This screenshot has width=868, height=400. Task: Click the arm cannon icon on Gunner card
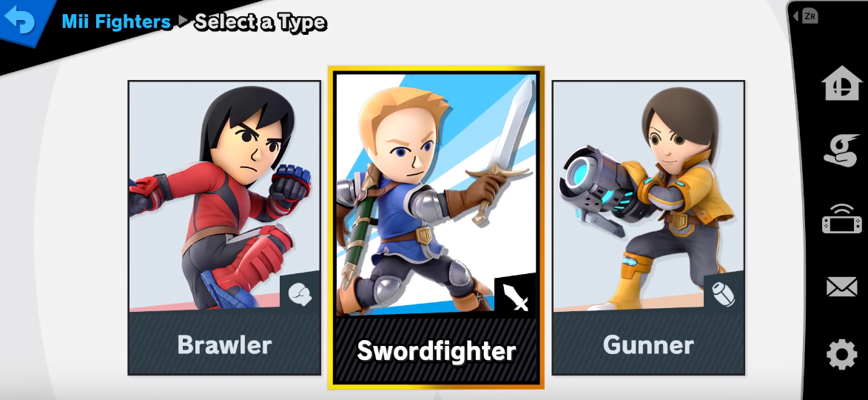(724, 294)
